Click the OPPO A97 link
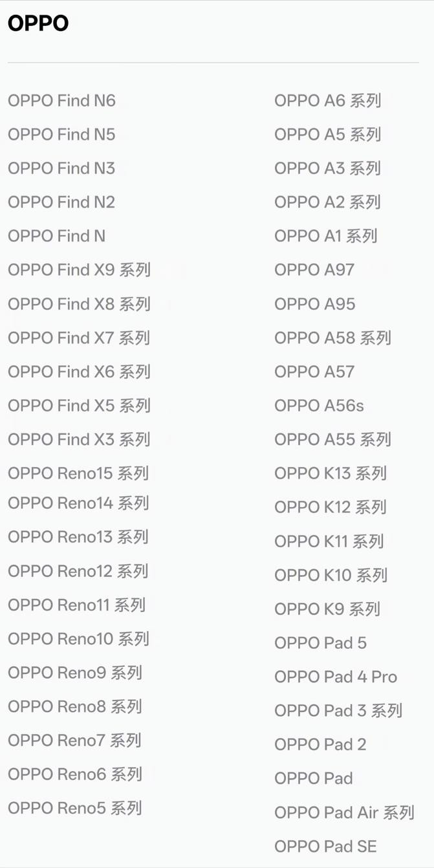 coord(314,270)
